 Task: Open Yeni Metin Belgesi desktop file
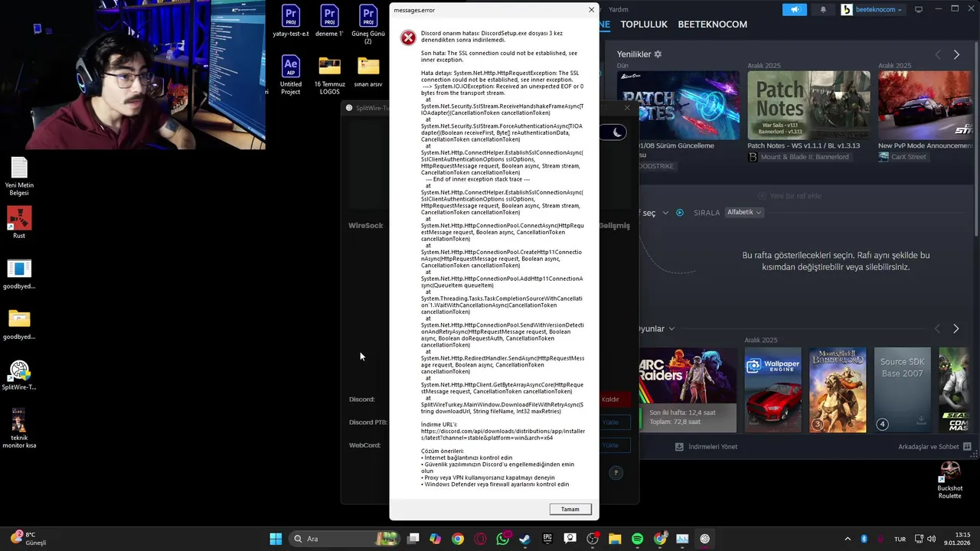[19, 176]
